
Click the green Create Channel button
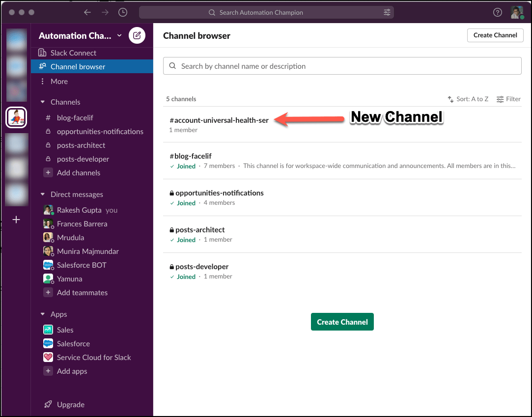click(342, 321)
